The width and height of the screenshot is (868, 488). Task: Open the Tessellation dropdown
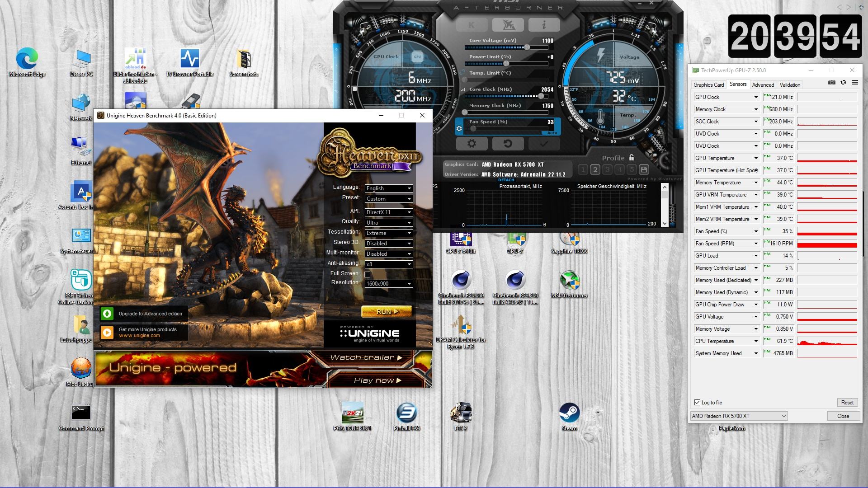pyautogui.click(x=389, y=233)
